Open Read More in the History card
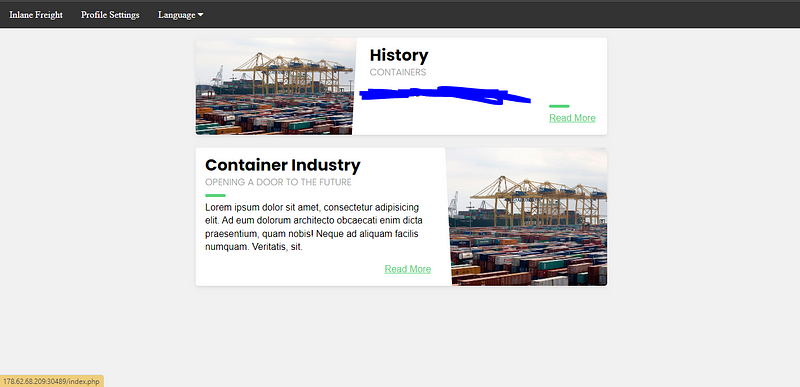This screenshot has width=800, height=387. tap(572, 118)
